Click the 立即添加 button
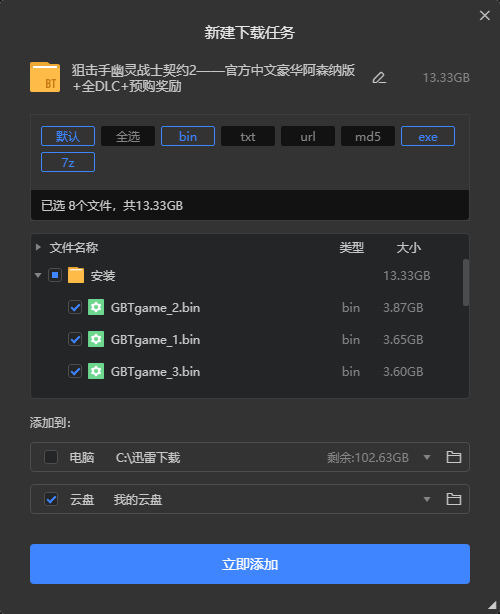This screenshot has height=614, width=500. tap(250, 564)
